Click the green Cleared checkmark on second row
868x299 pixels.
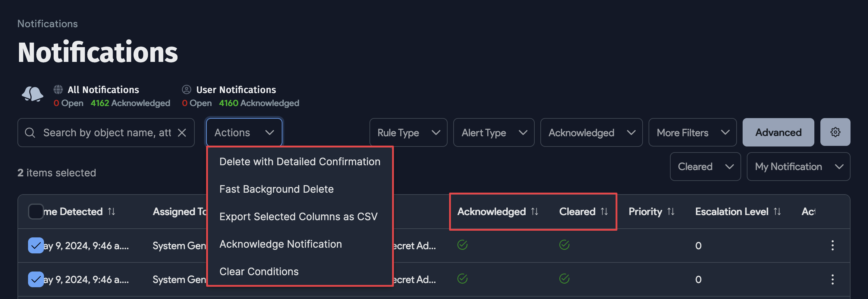[x=565, y=279]
